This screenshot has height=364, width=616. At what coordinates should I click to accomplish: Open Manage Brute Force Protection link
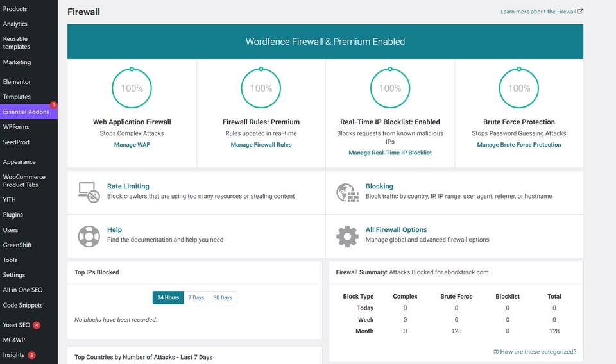click(x=519, y=145)
